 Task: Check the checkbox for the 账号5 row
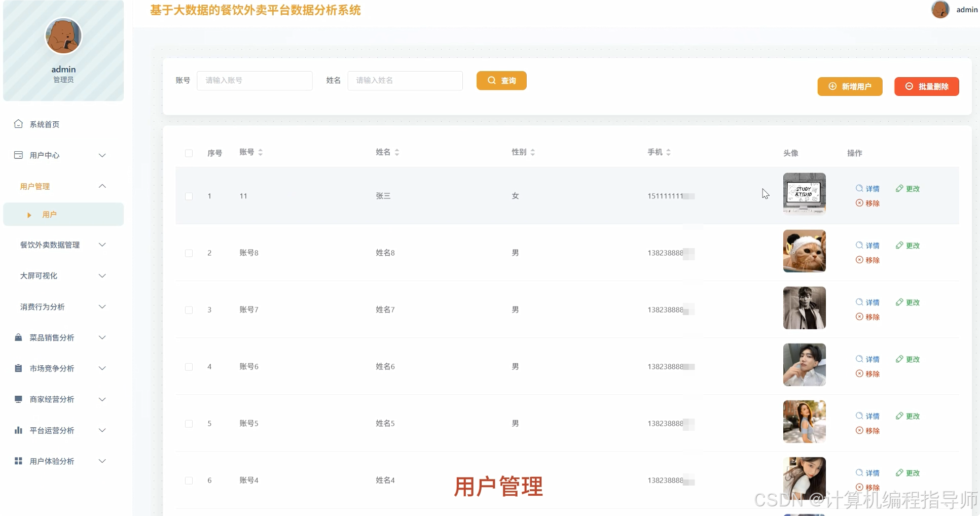point(189,424)
